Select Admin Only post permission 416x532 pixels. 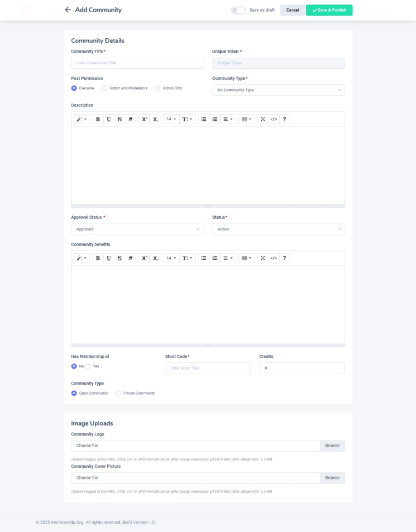[x=158, y=88]
